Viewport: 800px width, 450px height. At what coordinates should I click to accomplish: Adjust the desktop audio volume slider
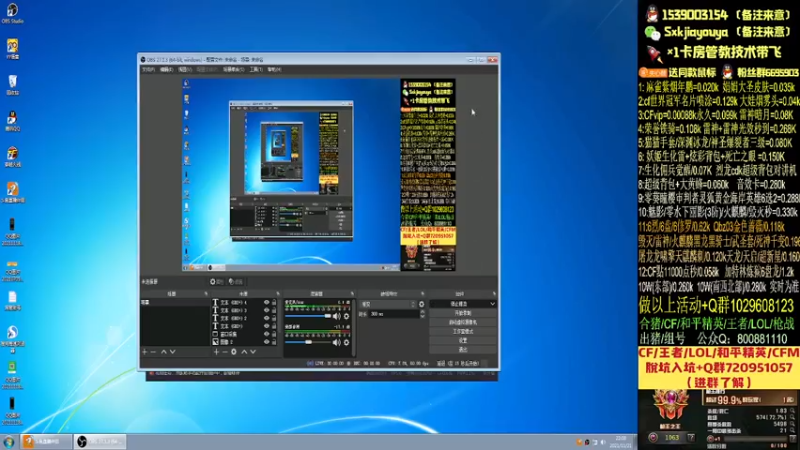pos(308,342)
